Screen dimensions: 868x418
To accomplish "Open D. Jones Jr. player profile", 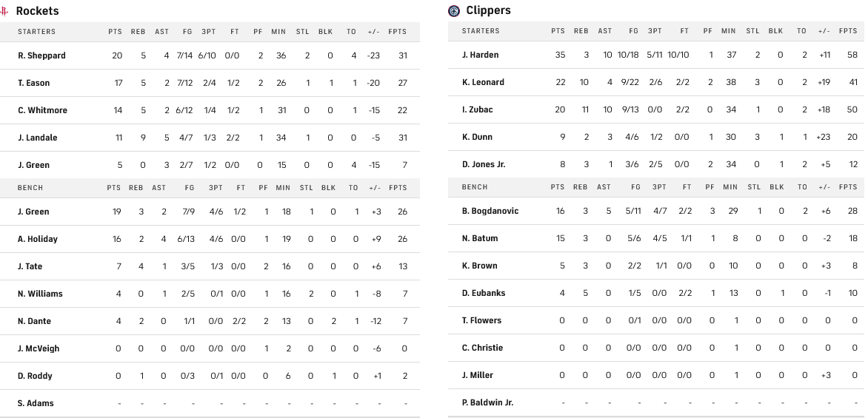I will click(484, 164).
